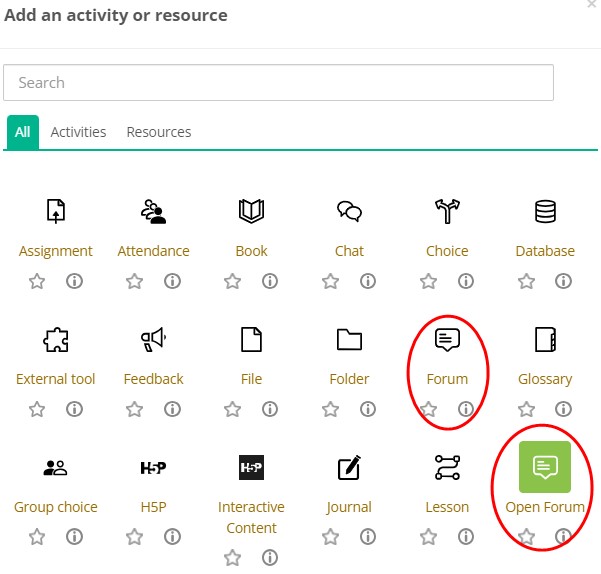601x574 pixels.
Task: Click the Interactive Content label link
Action: coord(251,517)
